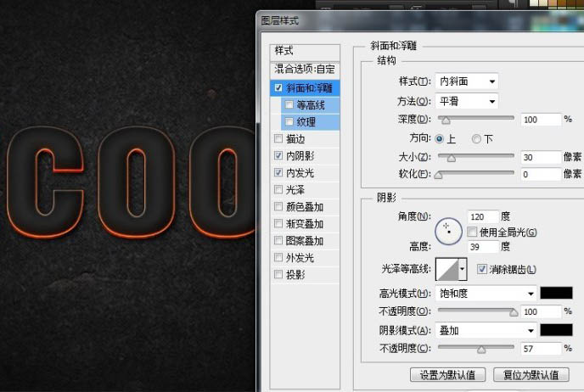Image resolution: width=584 pixels, height=392 pixels.
Task: Open the 样式 dropdown showing 内斜面
Action: click(467, 81)
